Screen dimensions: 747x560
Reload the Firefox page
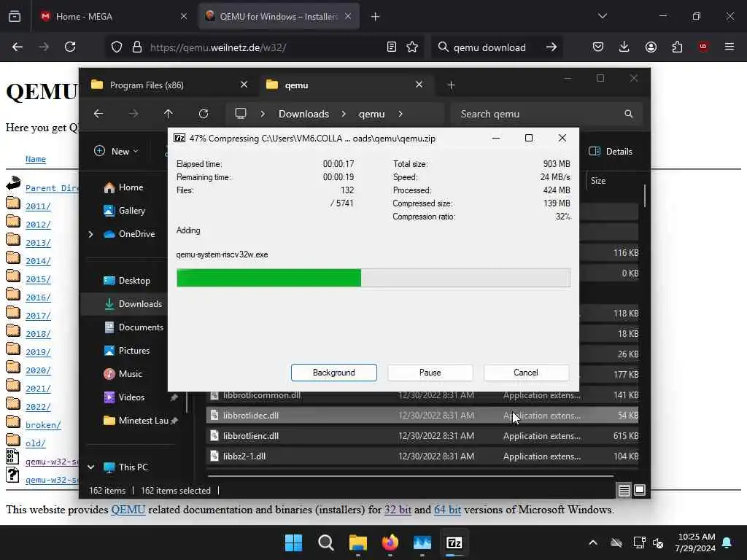click(70, 47)
